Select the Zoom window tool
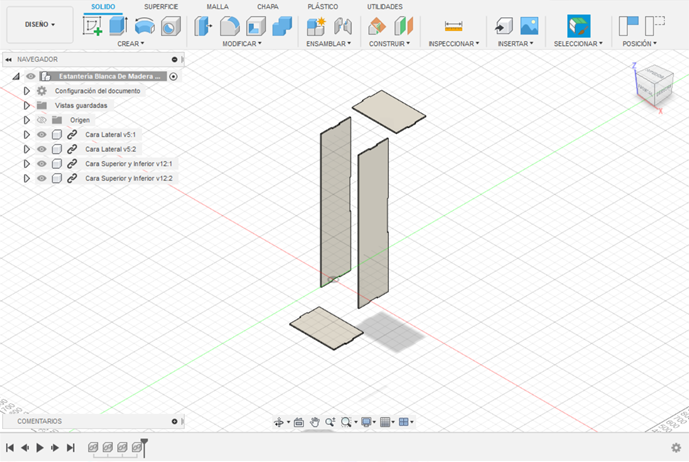The height and width of the screenshot is (462, 689). 330,422
